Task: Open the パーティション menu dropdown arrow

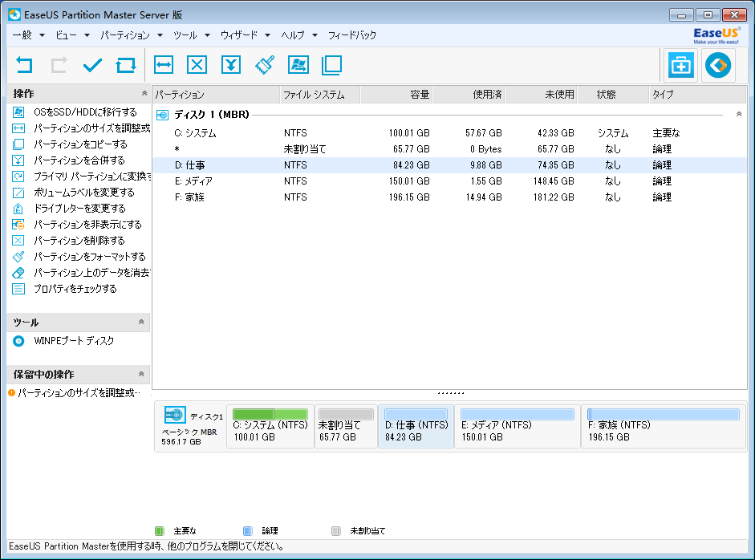Action: click(160, 35)
